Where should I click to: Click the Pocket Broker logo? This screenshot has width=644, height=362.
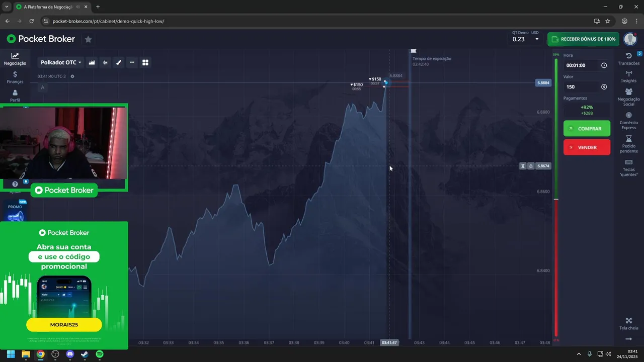[x=41, y=39]
